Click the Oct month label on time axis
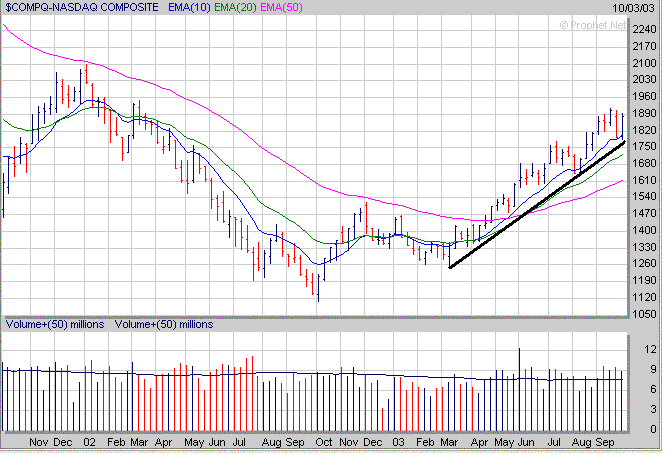Screen dimensions: 665x455 coord(323,442)
